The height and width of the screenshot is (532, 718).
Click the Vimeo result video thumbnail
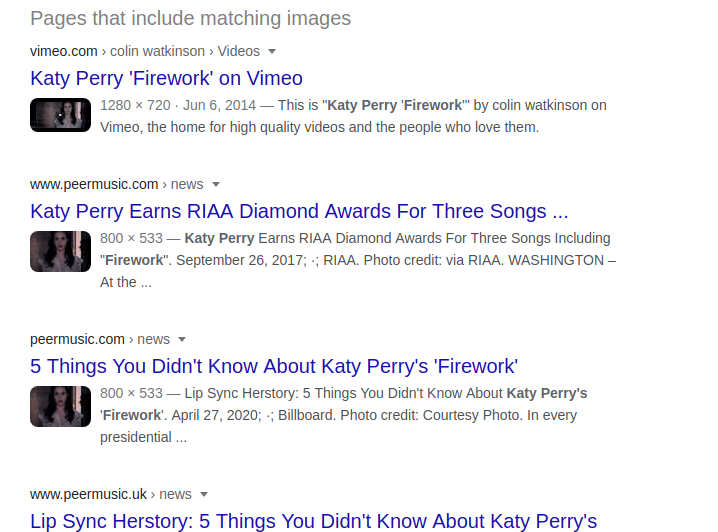point(60,115)
